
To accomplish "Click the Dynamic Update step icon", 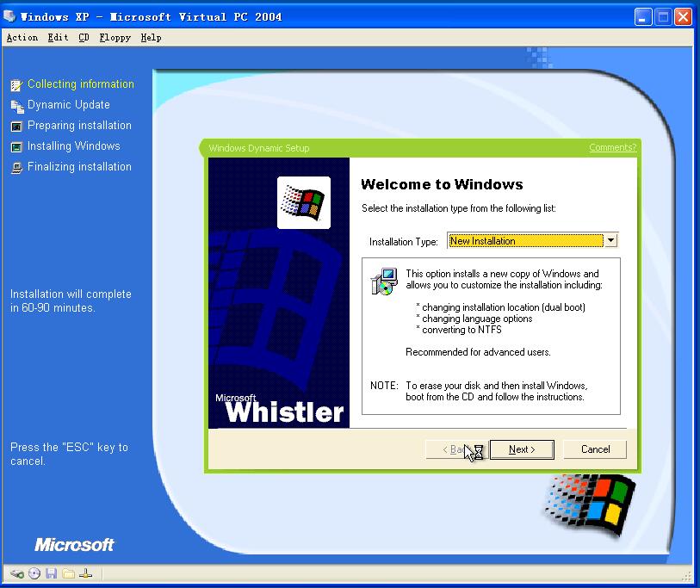I will click(17, 106).
